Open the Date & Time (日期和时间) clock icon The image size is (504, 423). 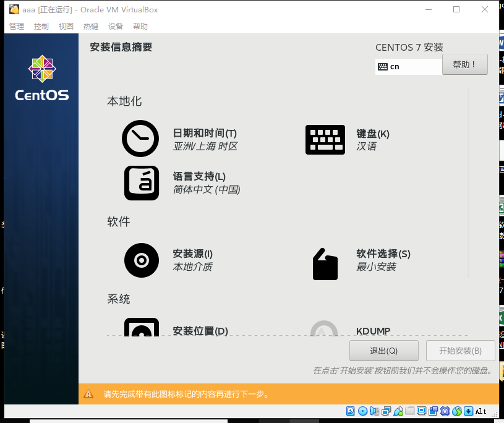[140, 139]
